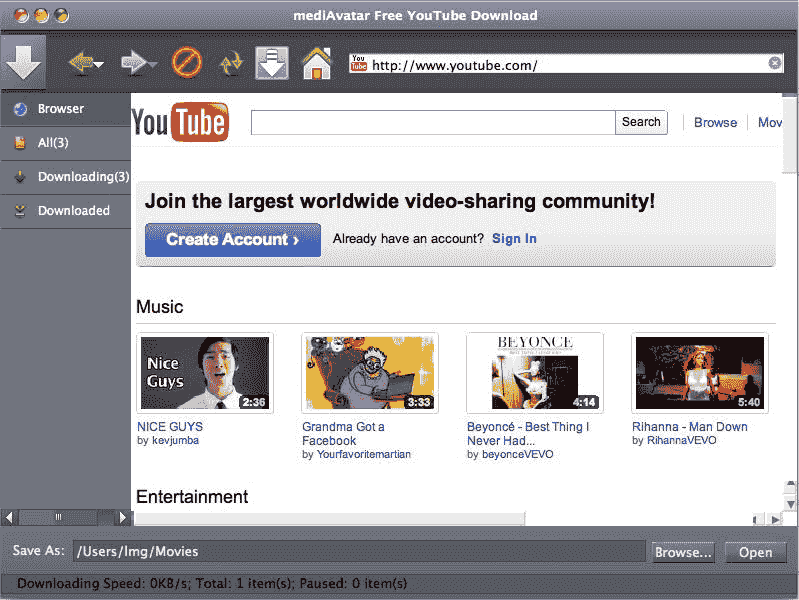Click the Music section heading
Screen dimensions: 799x600
(159, 307)
